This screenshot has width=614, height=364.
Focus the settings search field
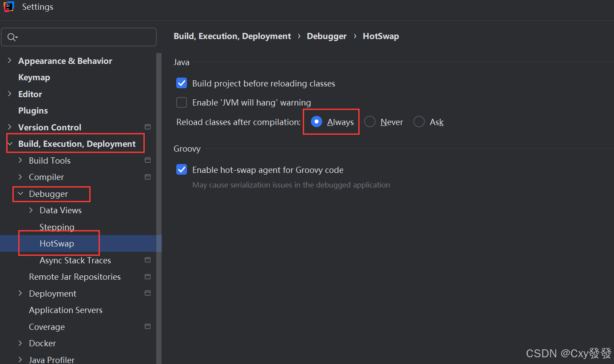point(79,37)
